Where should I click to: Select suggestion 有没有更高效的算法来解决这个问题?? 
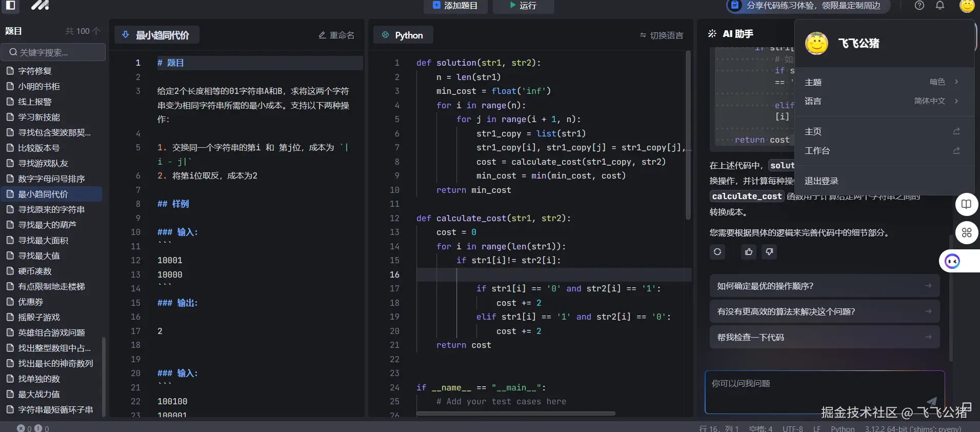tap(825, 311)
